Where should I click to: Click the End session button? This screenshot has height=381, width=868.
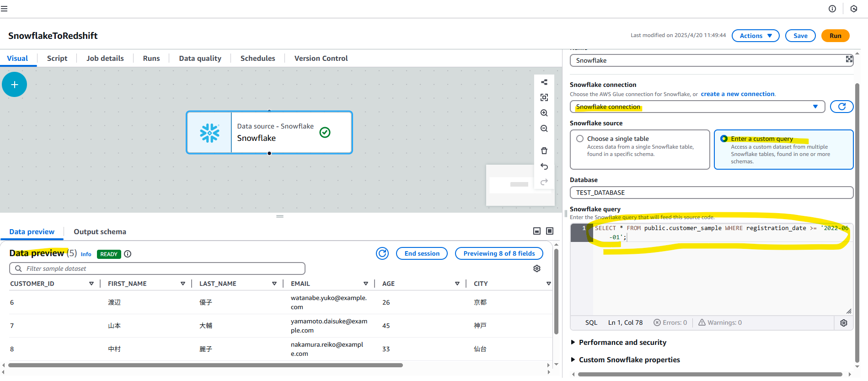[422, 253]
